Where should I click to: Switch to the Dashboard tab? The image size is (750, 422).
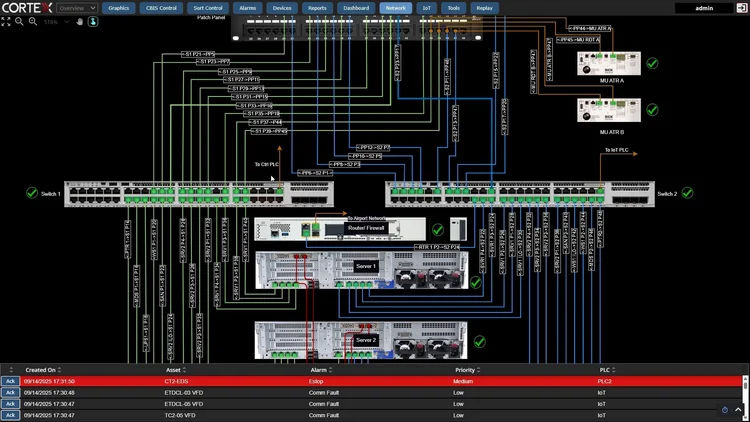coord(356,8)
